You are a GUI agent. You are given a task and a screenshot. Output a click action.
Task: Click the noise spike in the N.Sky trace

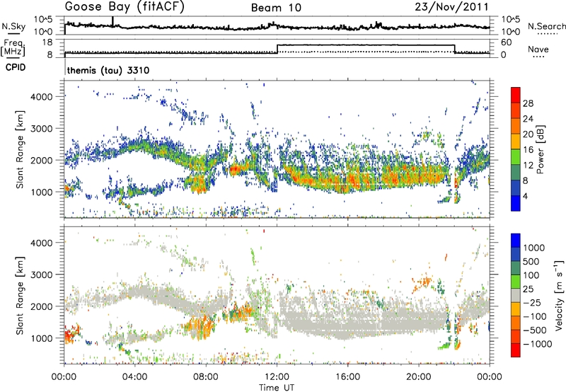[112, 21]
